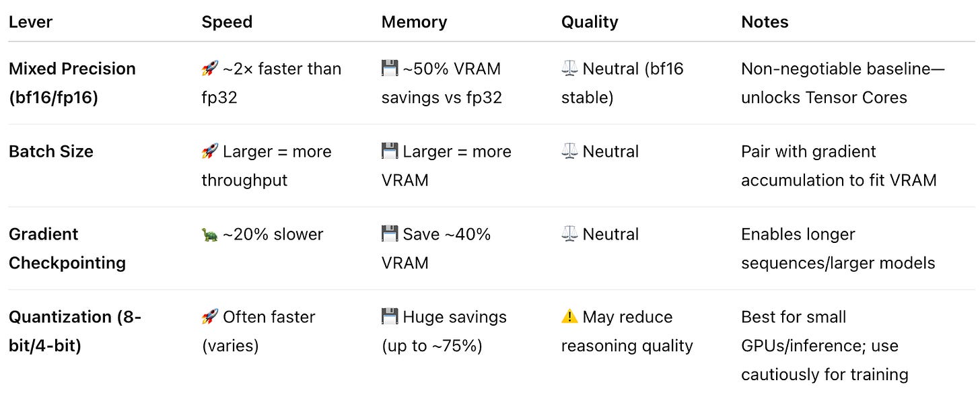
Task: Click the turtle emoji beside ~20% slower
Action: 210,234
